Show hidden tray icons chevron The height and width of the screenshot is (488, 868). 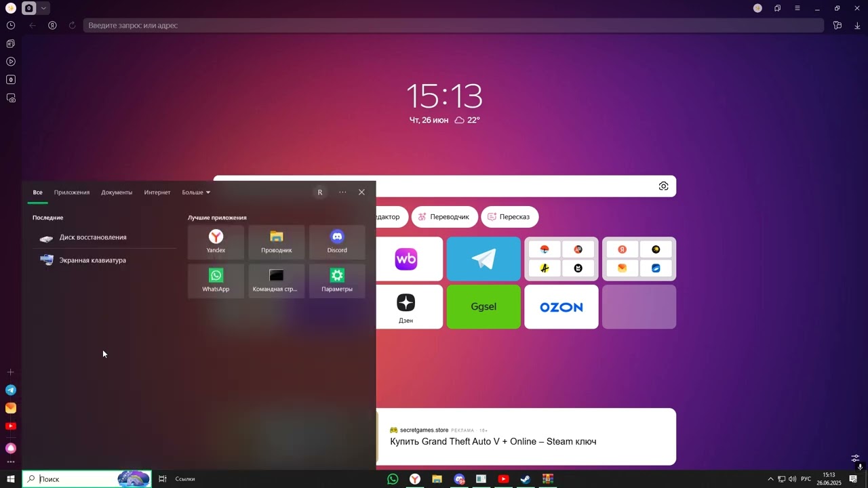(x=770, y=479)
